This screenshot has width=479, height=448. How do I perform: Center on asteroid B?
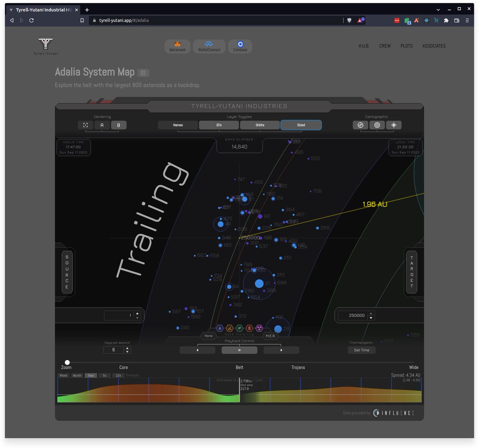(x=119, y=125)
